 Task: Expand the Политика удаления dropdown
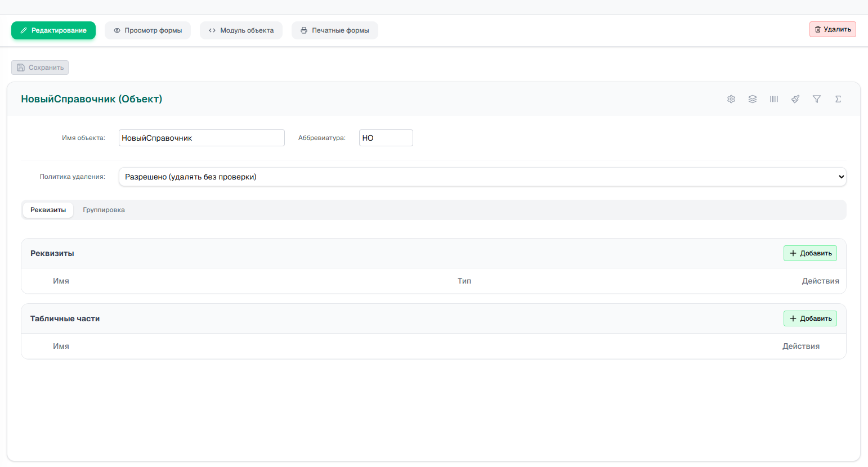click(x=482, y=177)
